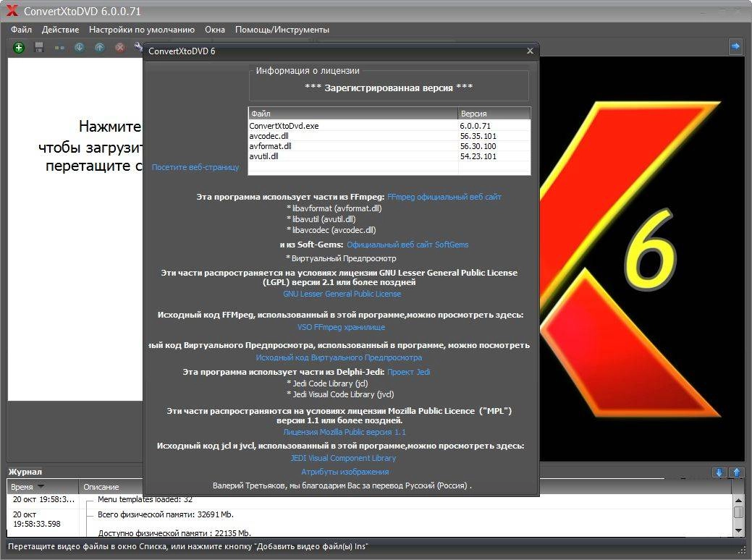Image resolution: width=752 pixels, height=560 pixels.
Task: Click the Версия column header in version table
Action: (494, 114)
